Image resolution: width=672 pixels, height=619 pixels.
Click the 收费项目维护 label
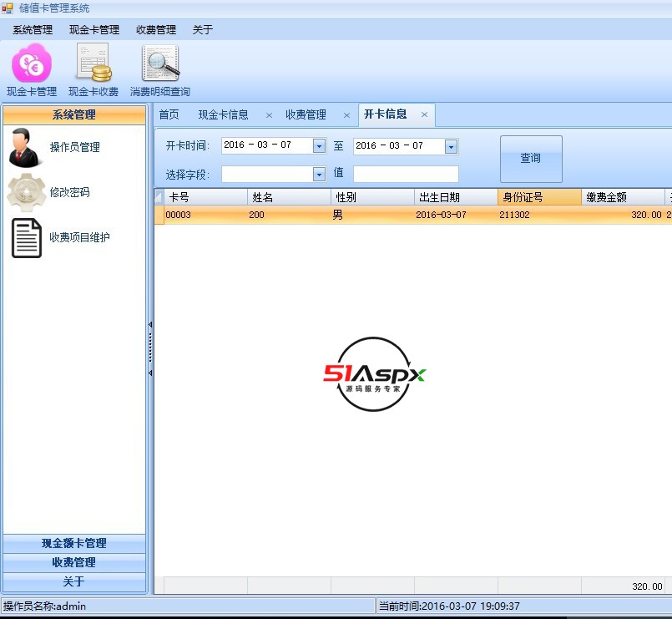tap(79, 237)
